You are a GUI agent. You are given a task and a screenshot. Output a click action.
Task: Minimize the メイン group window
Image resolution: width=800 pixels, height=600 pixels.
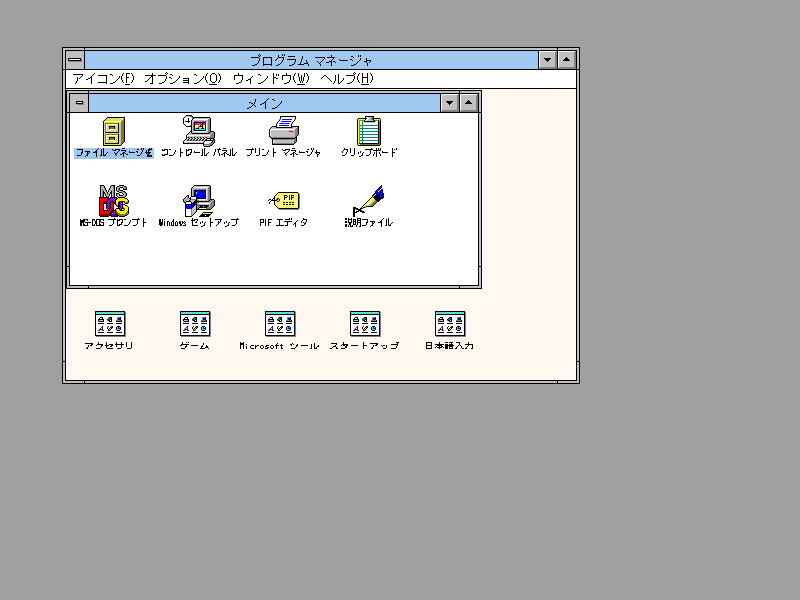[449, 103]
